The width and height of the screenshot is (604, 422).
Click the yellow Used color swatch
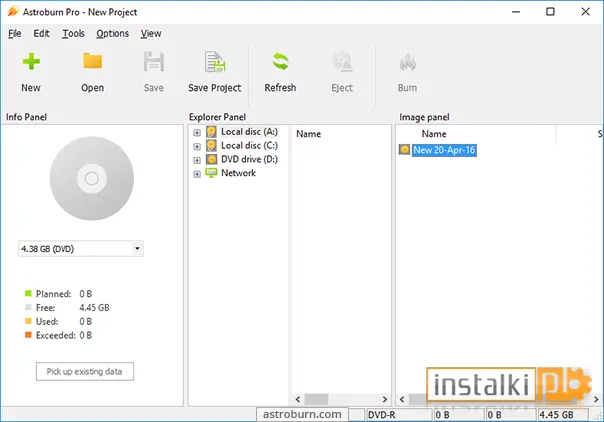tap(28, 321)
